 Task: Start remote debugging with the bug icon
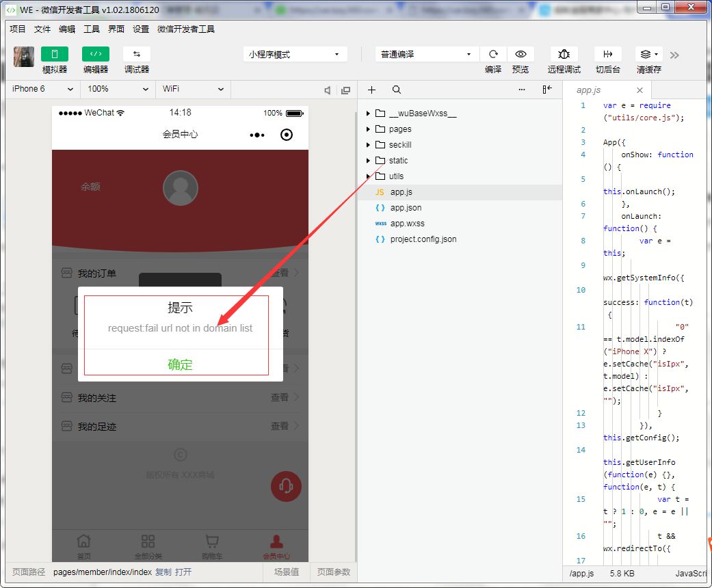coord(564,54)
